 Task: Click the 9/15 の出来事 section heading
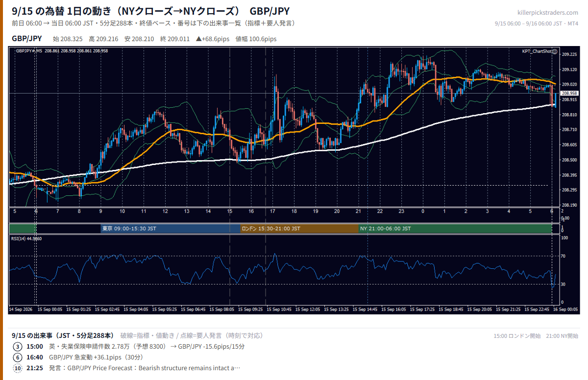[x=63, y=335]
